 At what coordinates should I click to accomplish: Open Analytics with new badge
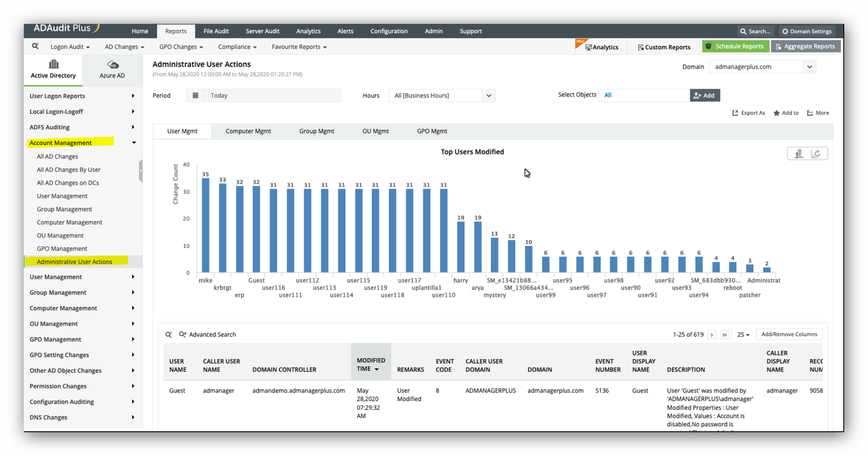tap(602, 47)
